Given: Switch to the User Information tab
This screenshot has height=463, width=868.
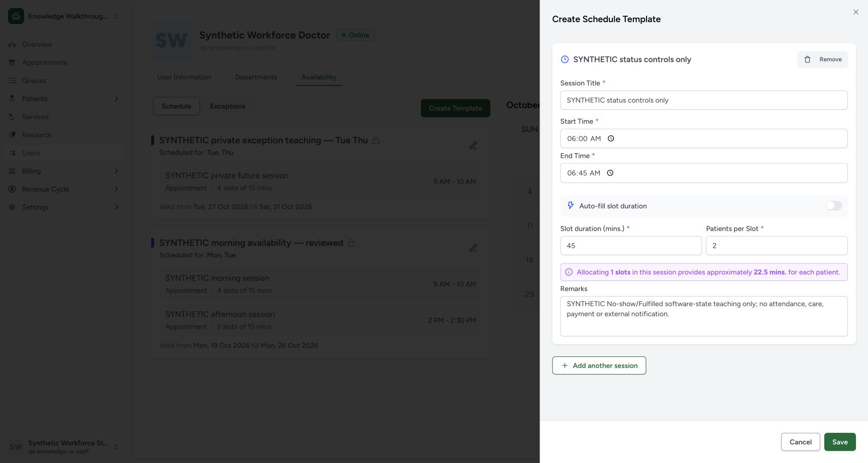Looking at the screenshot, I should (x=184, y=77).
